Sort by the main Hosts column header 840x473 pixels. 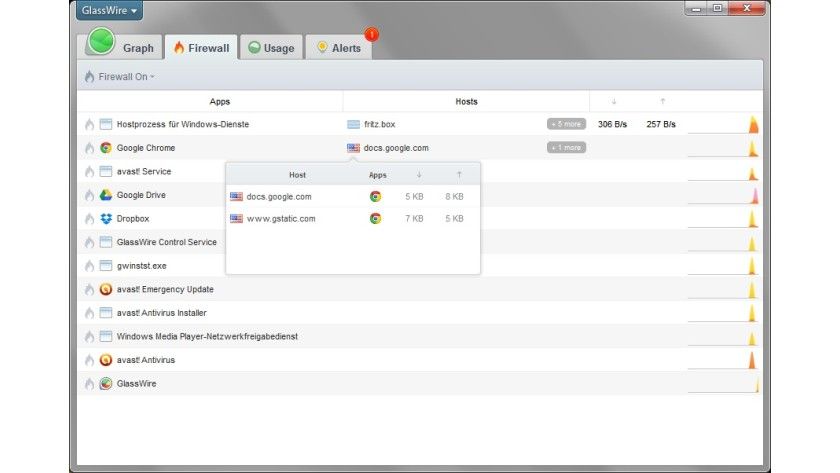(466, 101)
